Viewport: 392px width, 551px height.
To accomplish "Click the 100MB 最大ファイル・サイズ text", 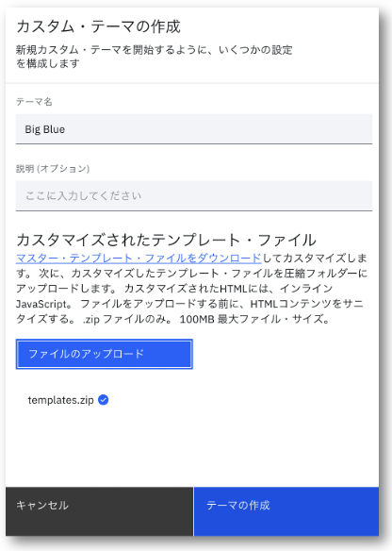I will [254, 319].
